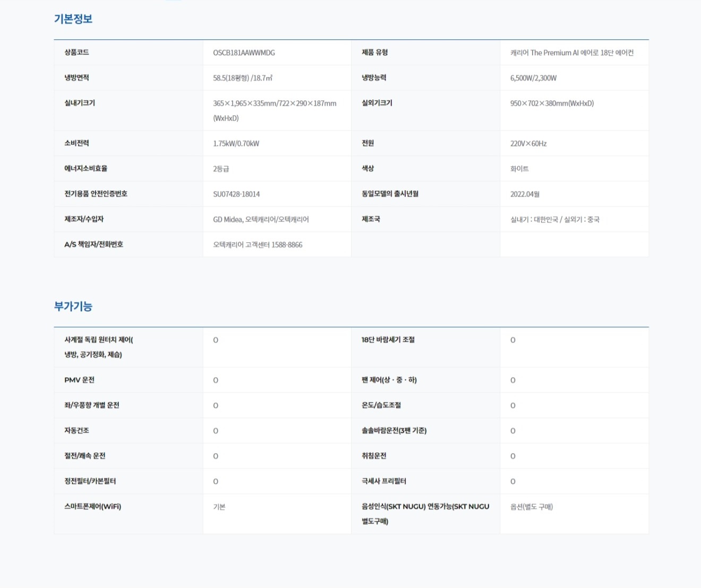Click the A/S 책임자/전화번호 label
The image size is (701, 588).
[93, 244]
